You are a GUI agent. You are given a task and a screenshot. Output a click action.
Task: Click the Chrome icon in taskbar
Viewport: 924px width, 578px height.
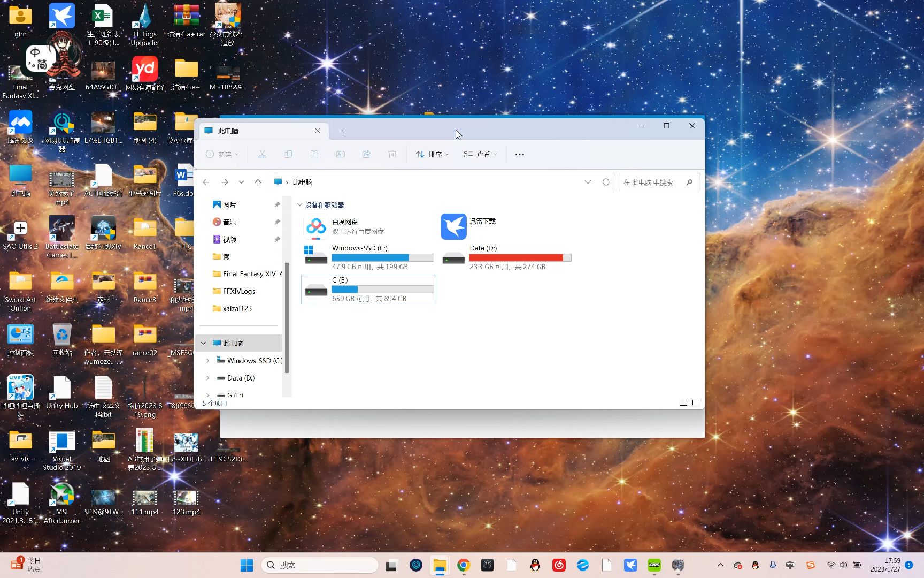(464, 565)
